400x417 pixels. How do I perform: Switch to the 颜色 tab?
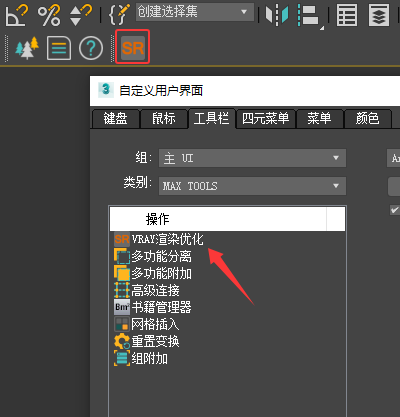point(367,119)
